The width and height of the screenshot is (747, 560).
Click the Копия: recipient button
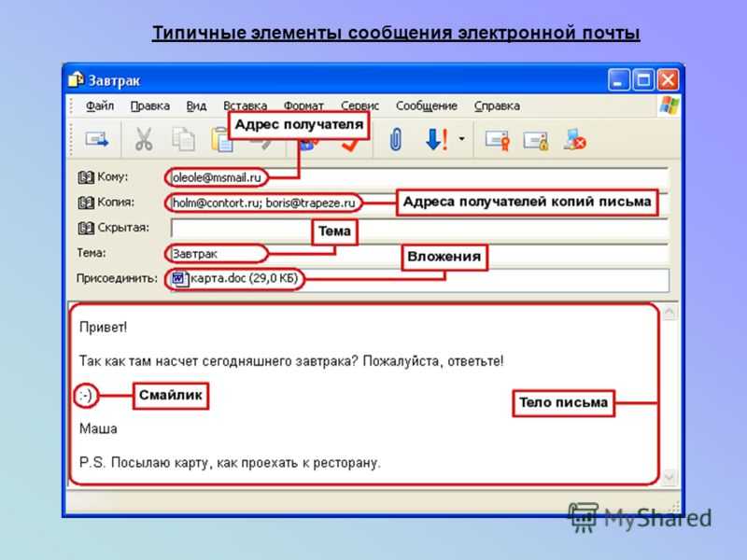pos(106,203)
